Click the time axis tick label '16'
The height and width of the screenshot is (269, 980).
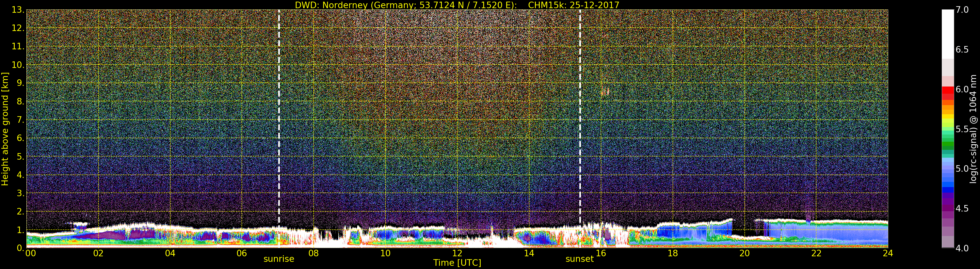pos(601,253)
